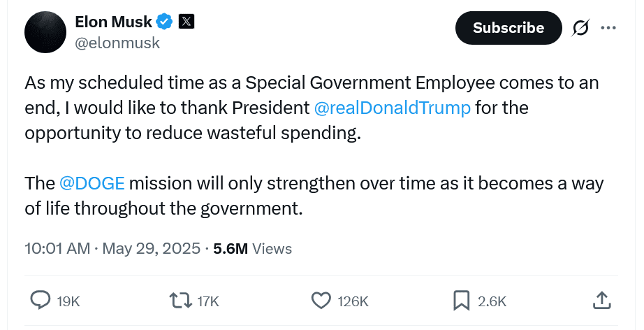Open Elon Musk's profile avatar

click(x=45, y=33)
